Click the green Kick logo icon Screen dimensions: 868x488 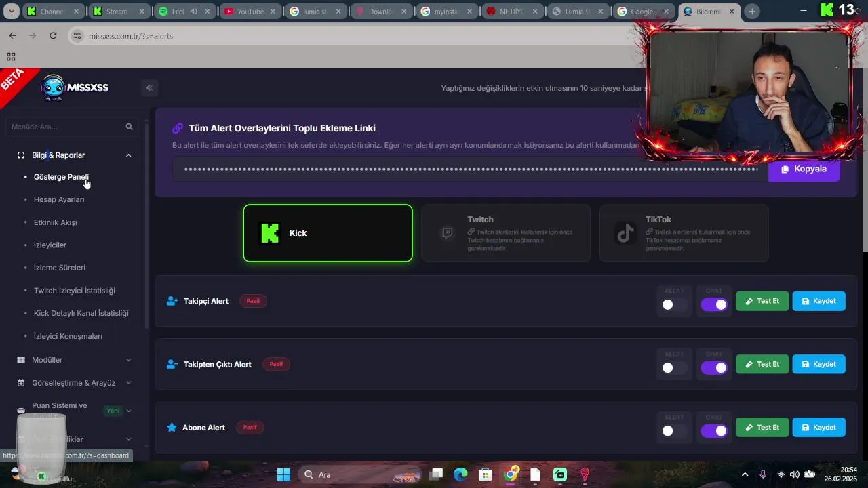(270, 233)
